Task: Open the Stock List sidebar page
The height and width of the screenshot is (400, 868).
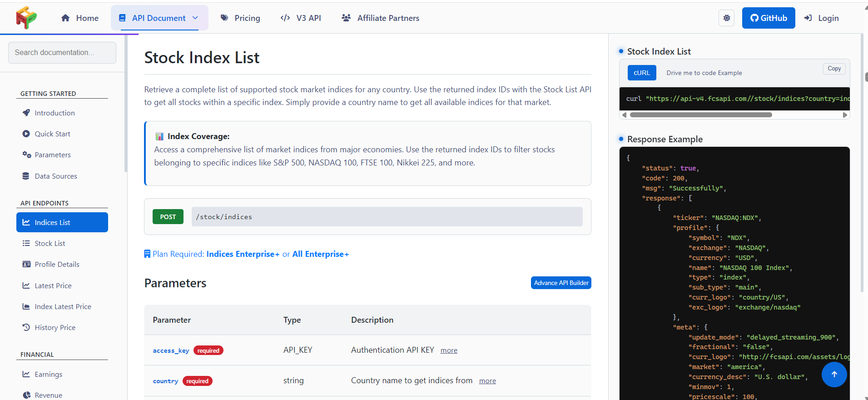Action: [62, 243]
